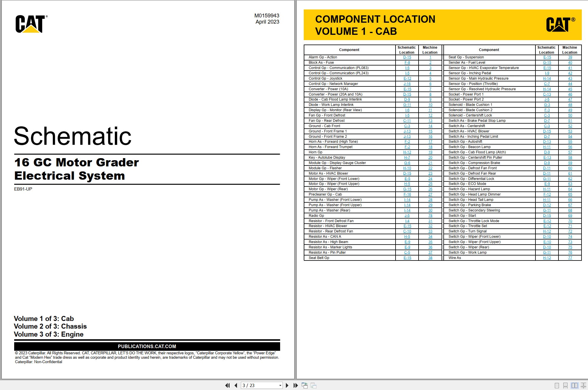Click machine location 77 for Wire As
This screenshot has height=390, width=588.
(x=570, y=258)
